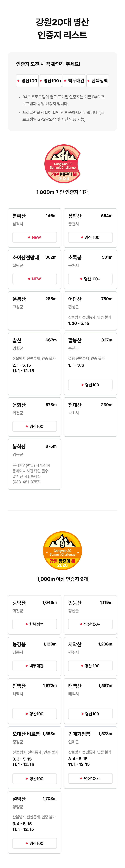The height and width of the screenshot is (868, 125).
Task: Click the 명산100+ tag under 귀때기청봉
Action: pos(90,778)
